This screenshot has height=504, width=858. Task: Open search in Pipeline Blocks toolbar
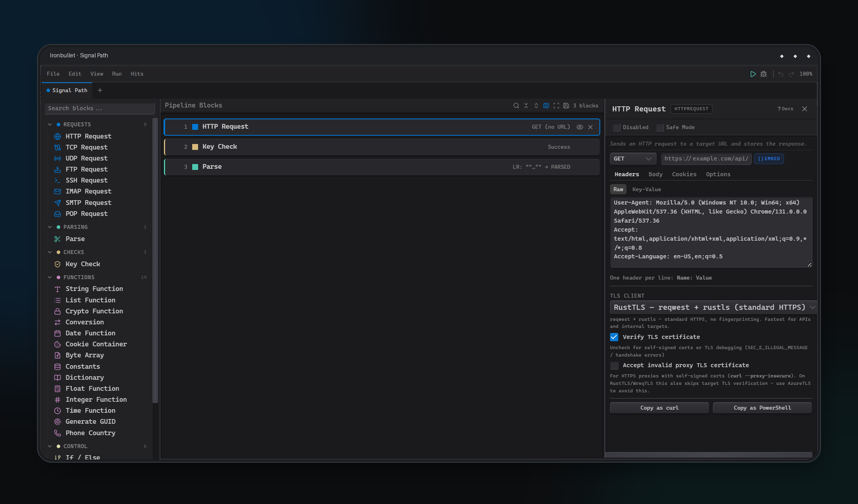click(516, 106)
